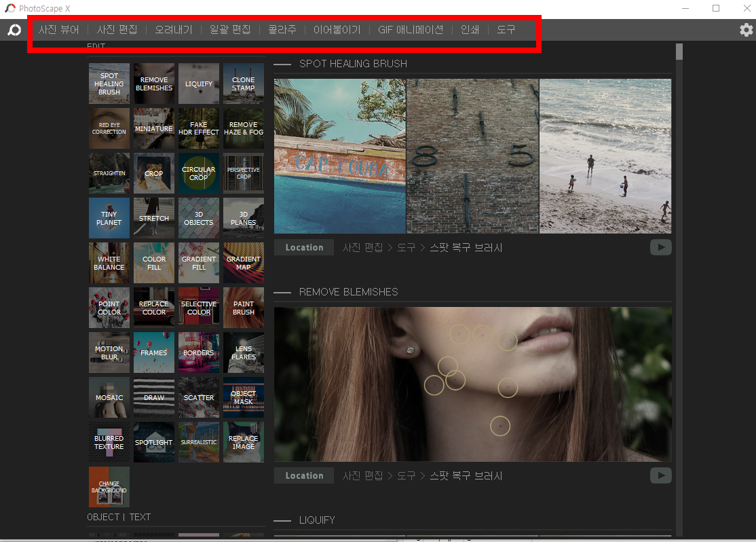Click Location button under Remove Blemishes
The height and width of the screenshot is (542, 756).
pos(304,476)
